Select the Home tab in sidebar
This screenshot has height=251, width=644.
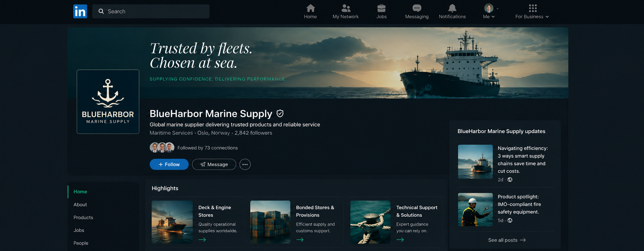click(80, 192)
